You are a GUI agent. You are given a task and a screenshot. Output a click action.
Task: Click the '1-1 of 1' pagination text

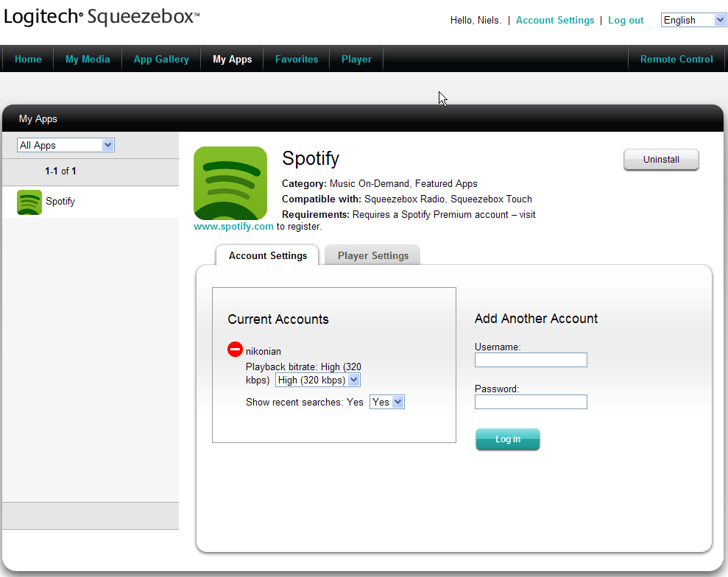point(61,171)
